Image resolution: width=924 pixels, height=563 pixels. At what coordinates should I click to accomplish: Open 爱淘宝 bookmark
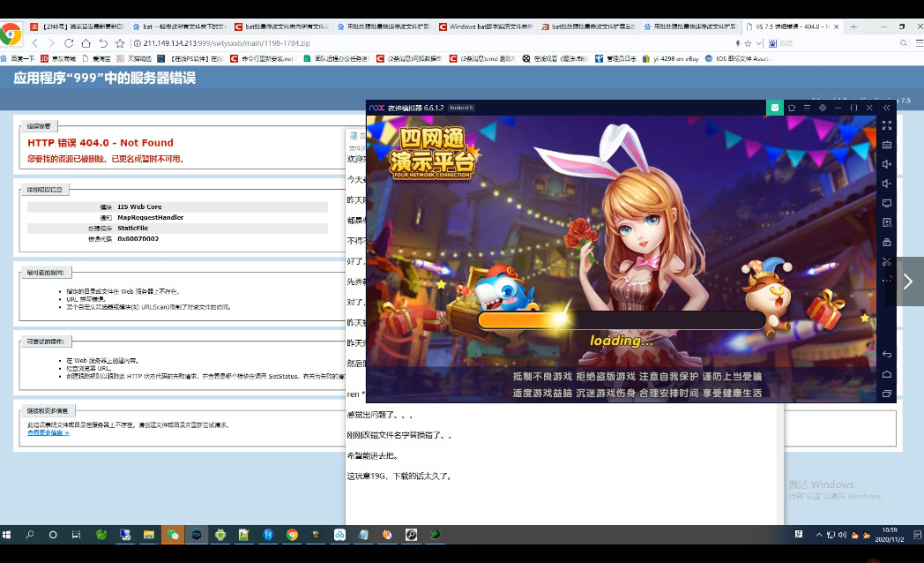pyautogui.click(x=97, y=58)
